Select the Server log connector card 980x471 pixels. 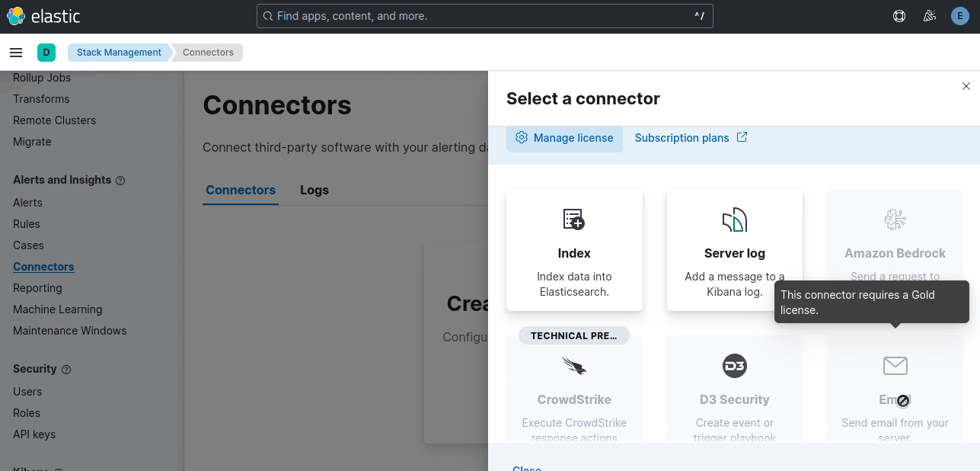point(735,250)
